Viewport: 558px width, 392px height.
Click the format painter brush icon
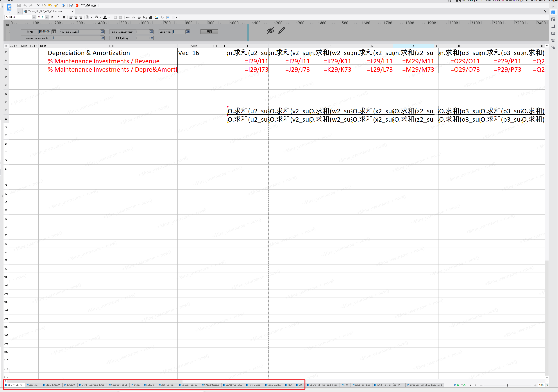tap(56, 5)
